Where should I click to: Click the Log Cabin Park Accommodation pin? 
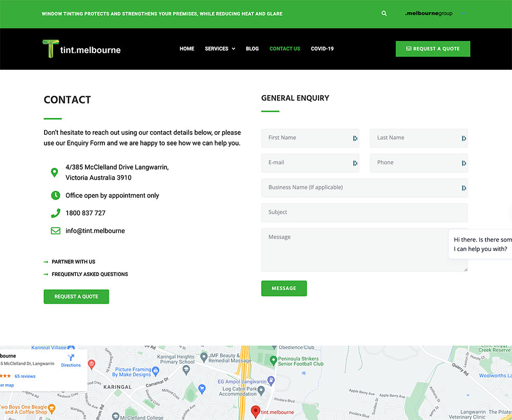[261, 390]
